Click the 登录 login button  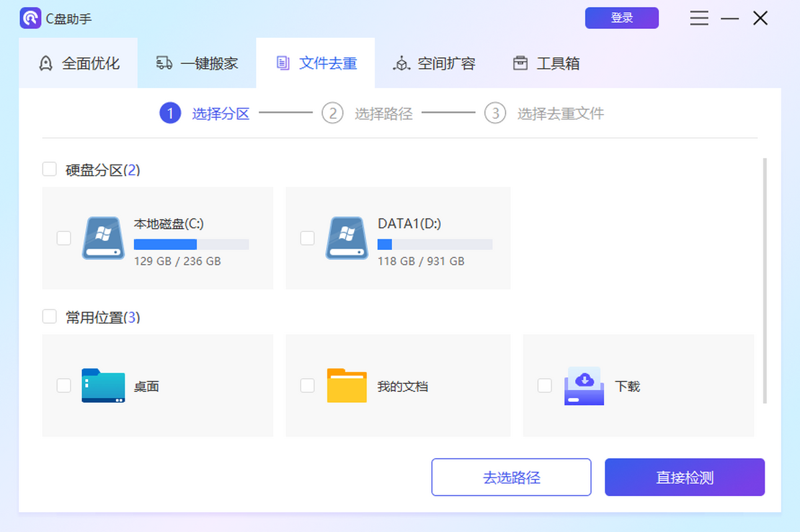pyautogui.click(x=621, y=18)
